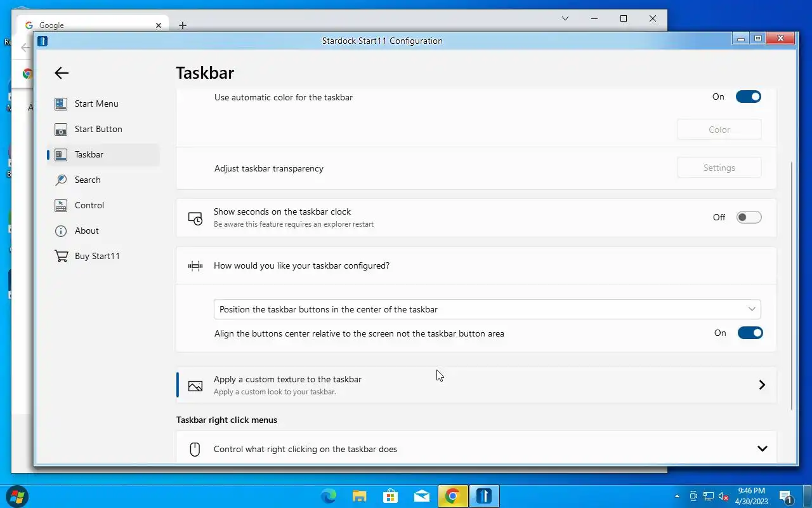Click the Start Button sidebar icon
The height and width of the screenshot is (508, 812).
pyautogui.click(x=61, y=129)
